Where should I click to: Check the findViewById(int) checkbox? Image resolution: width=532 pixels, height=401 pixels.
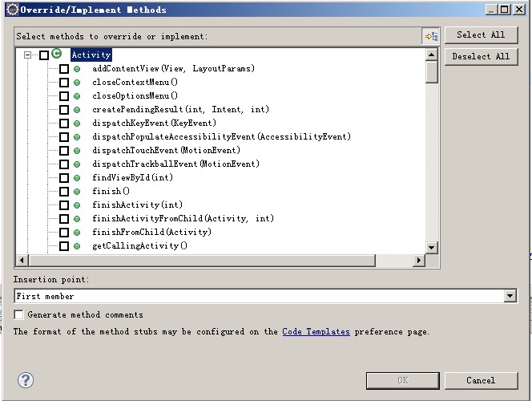(64, 178)
